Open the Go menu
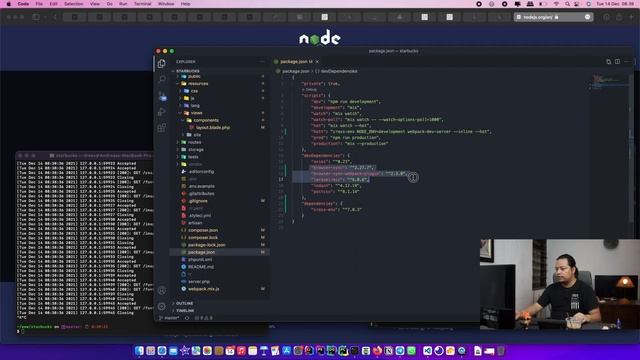The height and width of the screenshot is (360, 640). click(109, 4)
